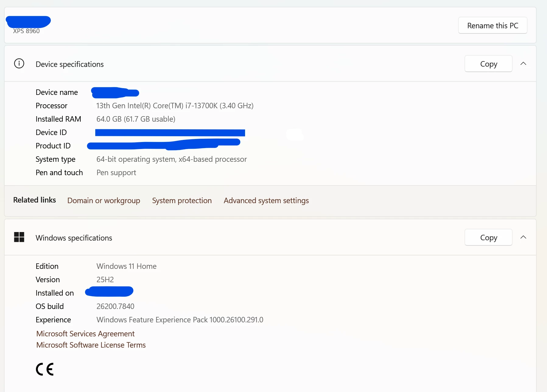The height and width of the screenshot is (392, 547).
Task: Collapse the Device specifications section
Action: (x=523, y=64)
